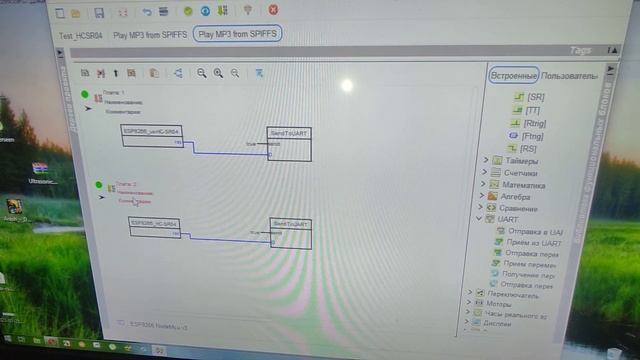Select the [SR] trigger block

click(529, 97)
